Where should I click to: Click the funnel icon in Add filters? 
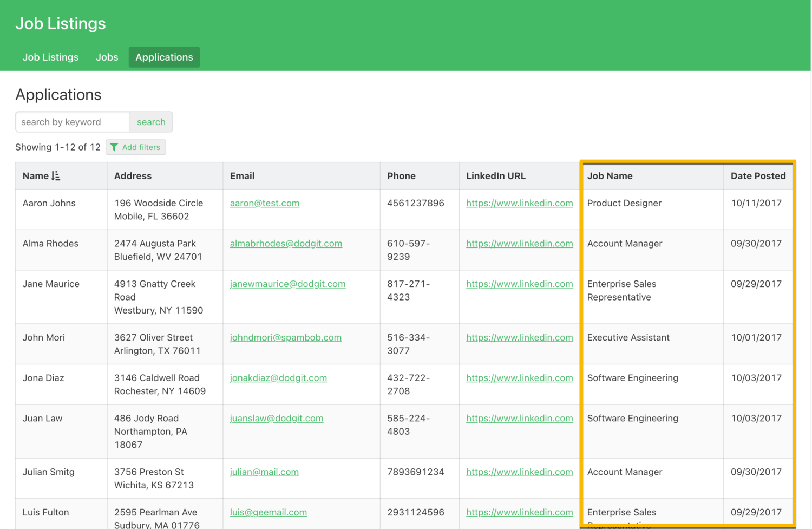pyautogui.click(x=114, y=147)
